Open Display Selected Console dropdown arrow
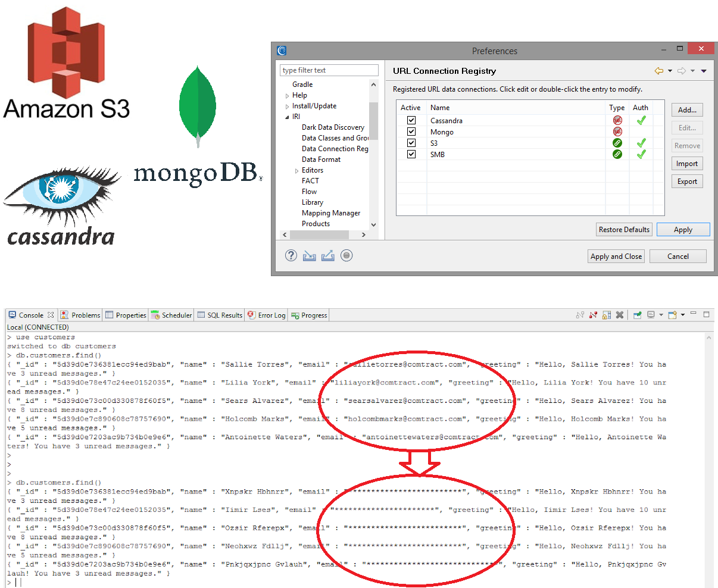The height and width of the screenshot is (588, 718). pos(661,315)
